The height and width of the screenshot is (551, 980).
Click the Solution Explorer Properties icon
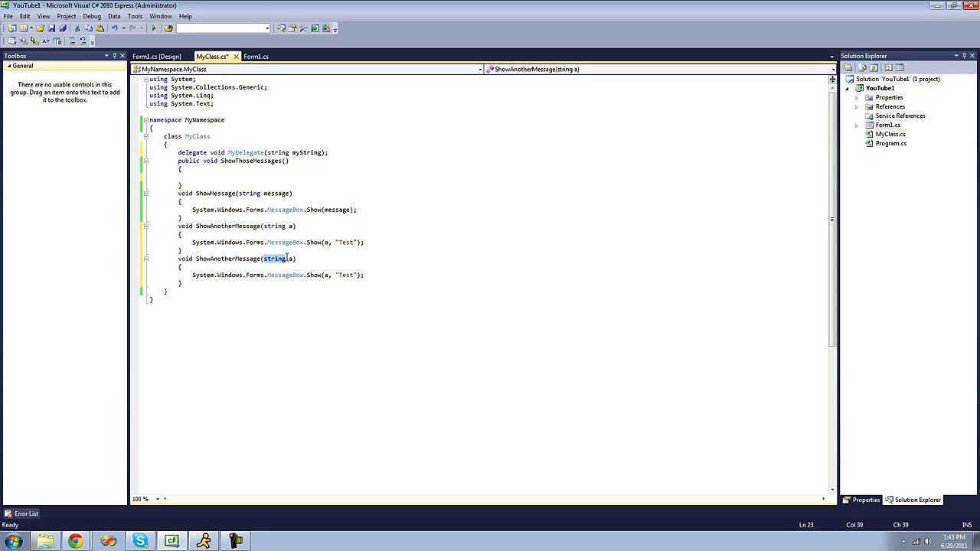[848, 67]
